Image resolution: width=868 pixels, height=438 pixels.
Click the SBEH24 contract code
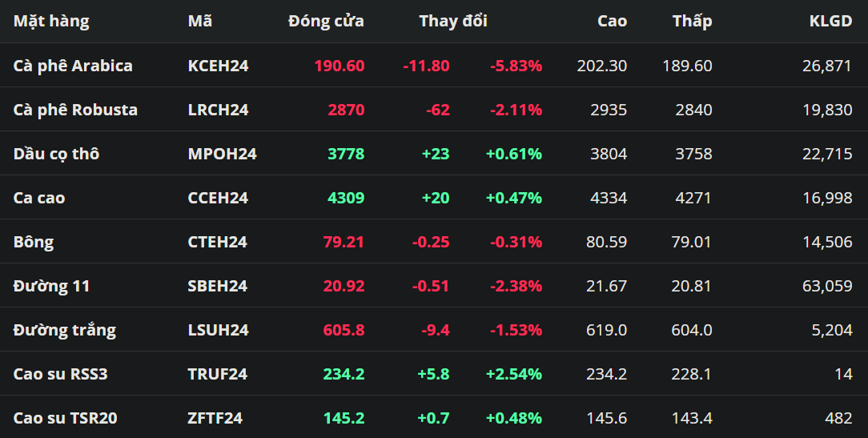(217, 286)
